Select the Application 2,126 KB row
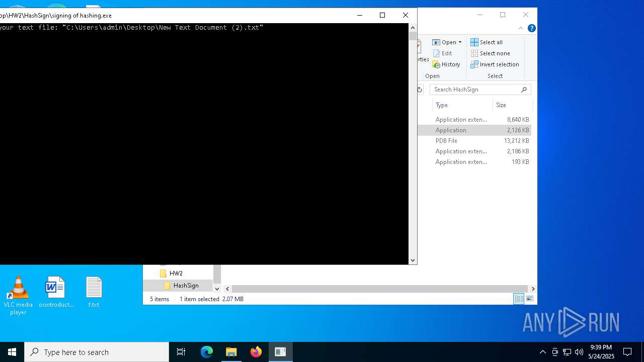Image resolution: width=644 pixels, height=362 pixels. (474, 130)
